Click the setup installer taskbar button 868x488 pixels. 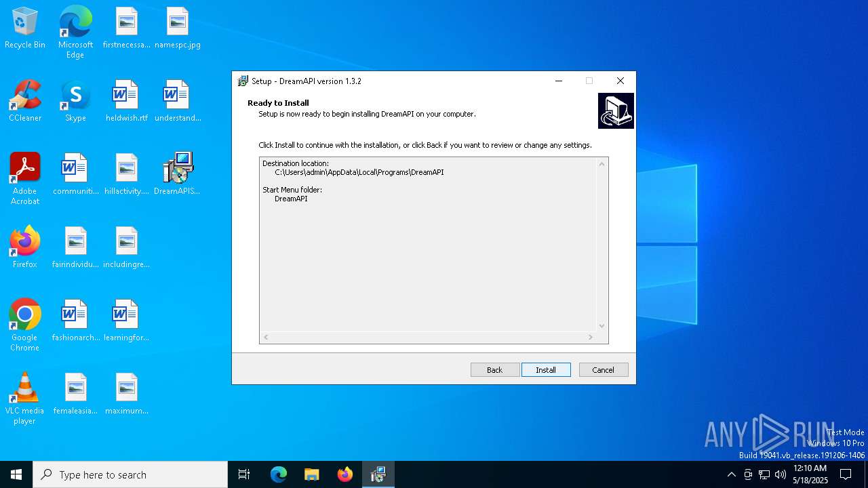pos(378,474)
